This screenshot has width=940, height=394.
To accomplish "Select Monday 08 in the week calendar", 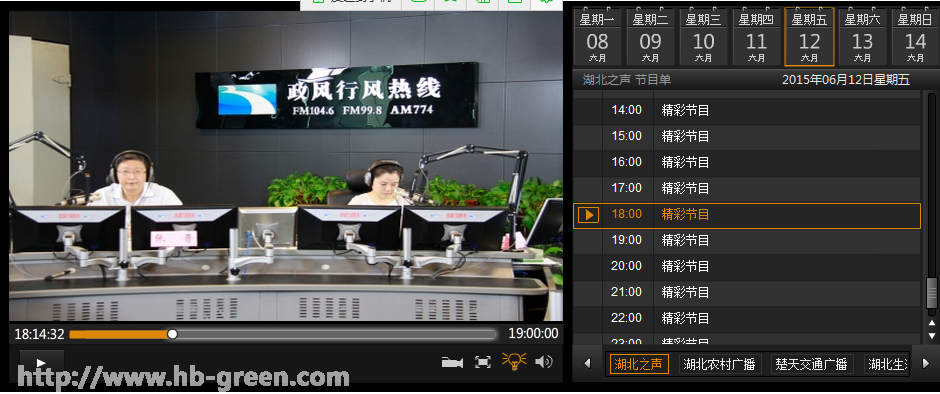I will (597, 37).
